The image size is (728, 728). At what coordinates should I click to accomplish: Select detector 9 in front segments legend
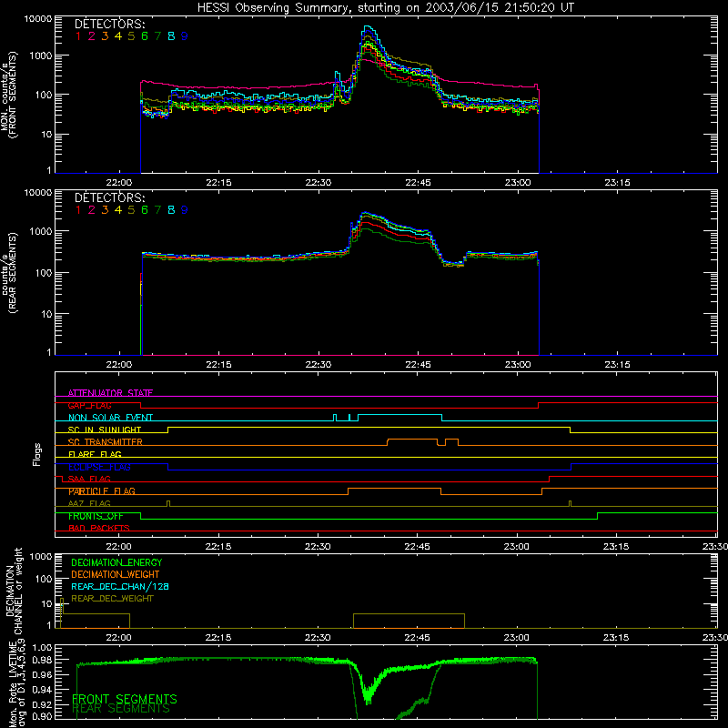click(x=185, y=36)
